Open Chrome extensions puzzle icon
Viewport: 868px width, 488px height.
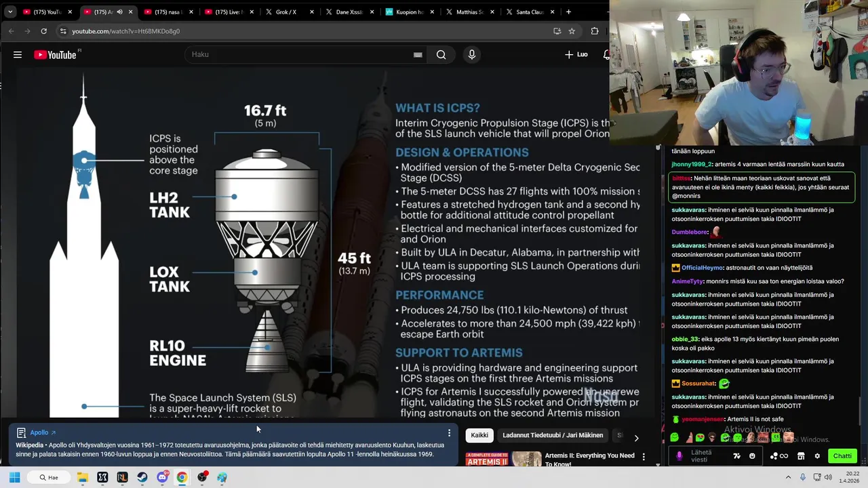pos(595,31)
